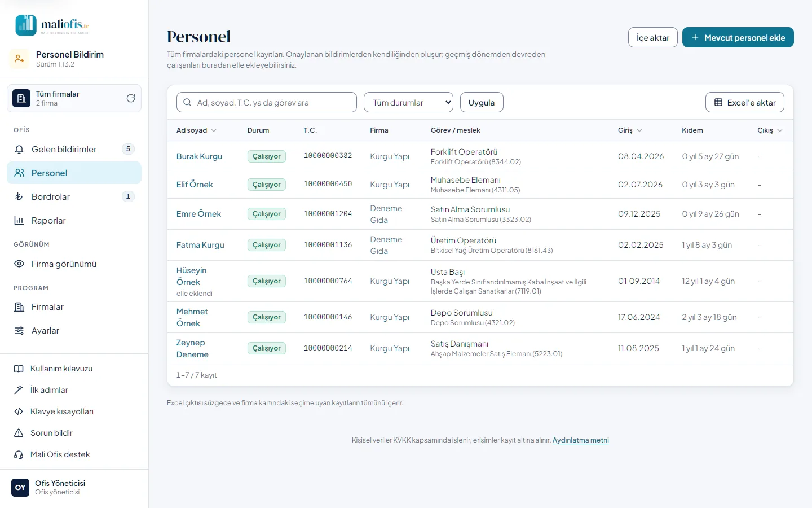Click the eye icon for Firma görünümü
Viewport: 812px width, 508px height.
[x=19, y=264]
